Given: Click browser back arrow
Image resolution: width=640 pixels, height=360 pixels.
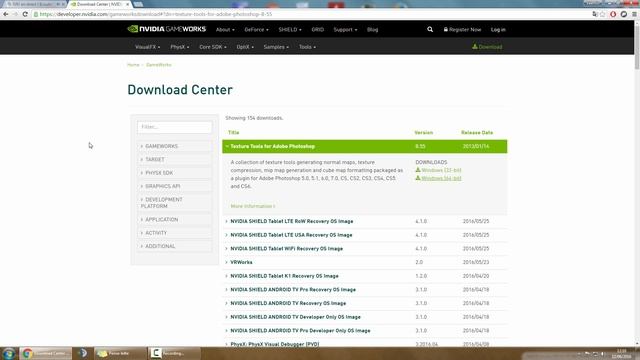Looking at the screenshot, I should pos(6,14).
